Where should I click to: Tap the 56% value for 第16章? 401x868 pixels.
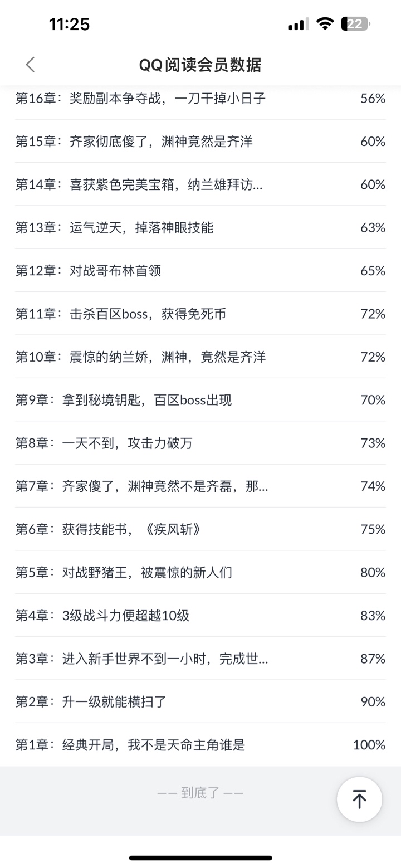tap(373, 99)
